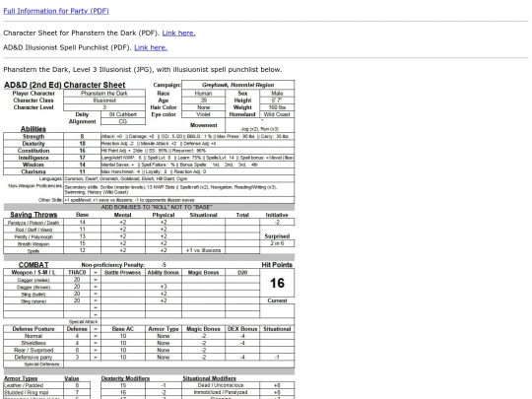The image size is (532, 399).
Task: Click the 'Initiative' column header
Action: pos(277,215)
